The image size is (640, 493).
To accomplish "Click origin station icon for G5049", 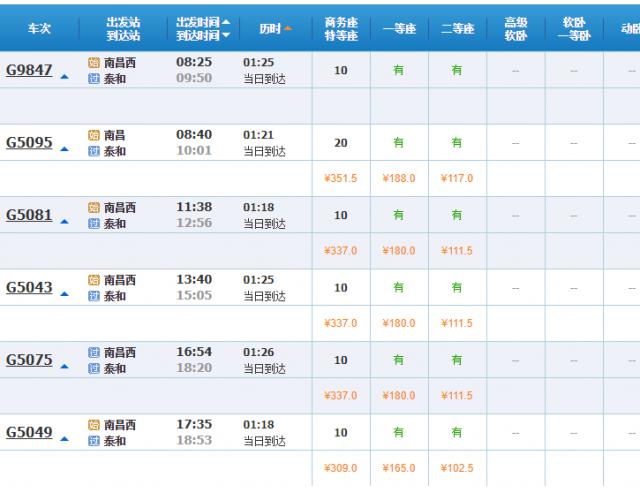I will click(94, 425).
